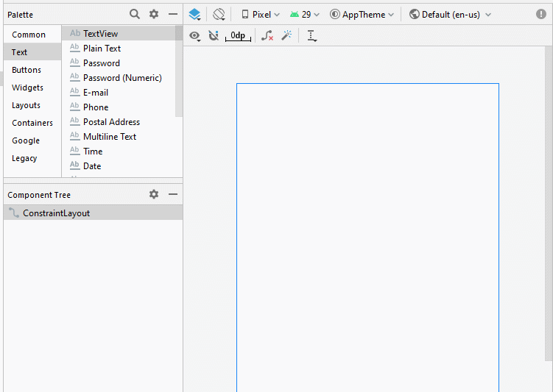
Task: Select Common palette category
Action: coord(32,35)
